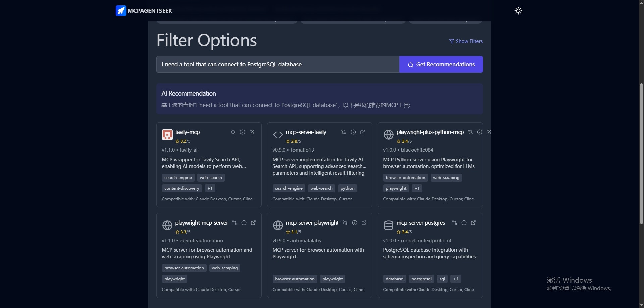Click playwright tag on playwright-plus-python-mcp card

[x=396, y=188]
